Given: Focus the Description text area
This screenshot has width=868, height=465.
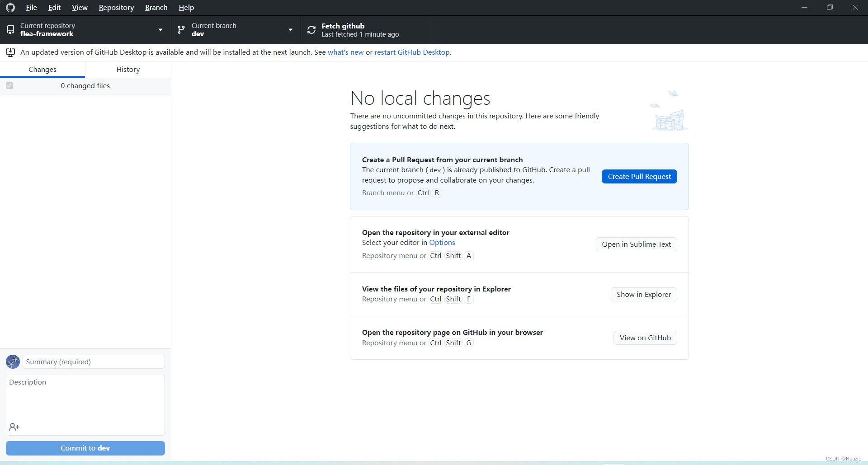Looking at the screenshot, I should point(85,405).
